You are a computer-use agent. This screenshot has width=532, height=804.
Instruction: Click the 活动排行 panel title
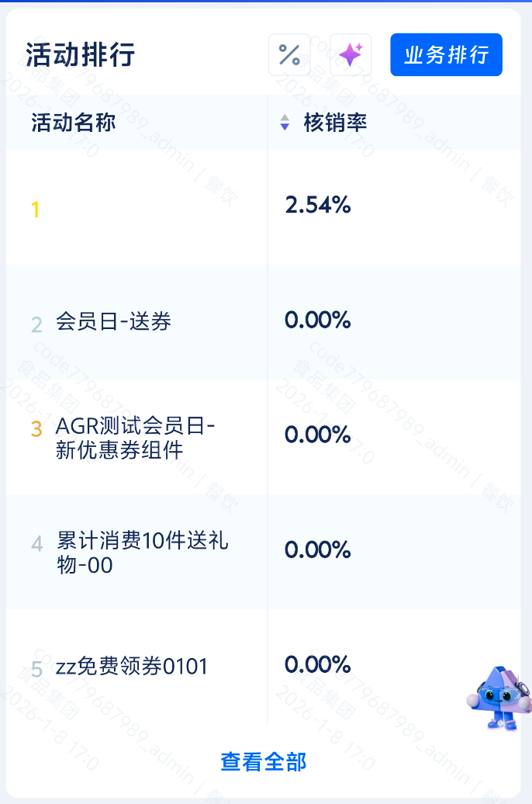(x=81, y=55)
